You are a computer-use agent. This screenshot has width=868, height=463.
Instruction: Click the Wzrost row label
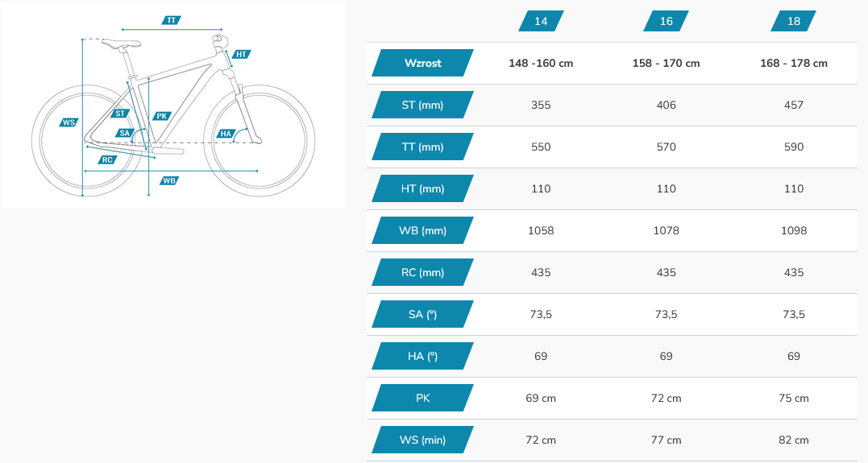click(x=422, y=63)
